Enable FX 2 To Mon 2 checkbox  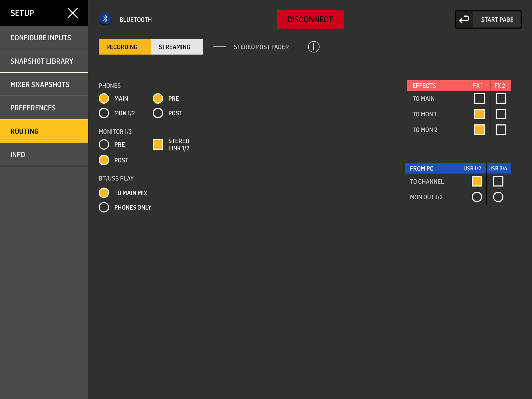[501, 130]
